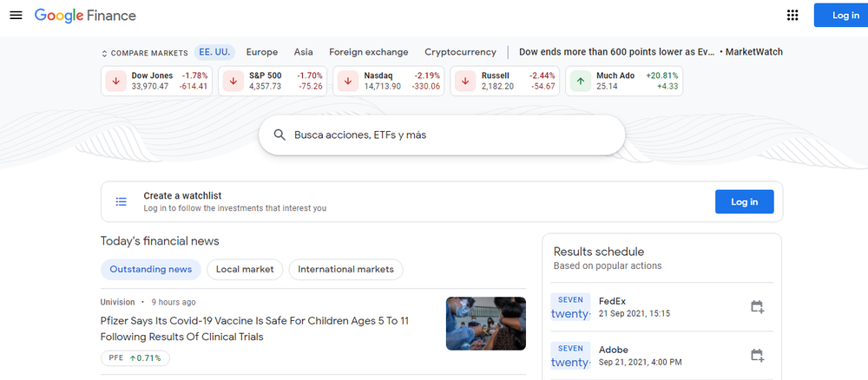The image size is (868, 380).
Task: Click the top-right Log in button
Action: [843, 16]
